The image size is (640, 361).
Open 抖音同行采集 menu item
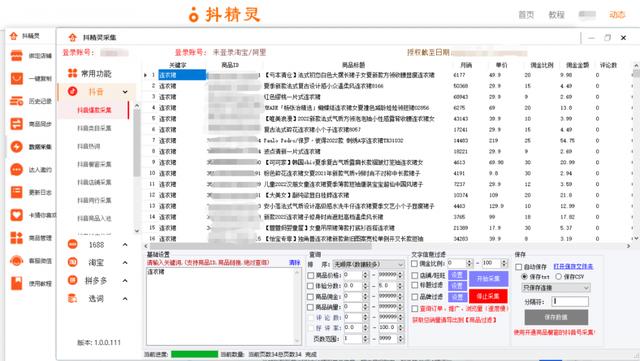tap(94, 200)
